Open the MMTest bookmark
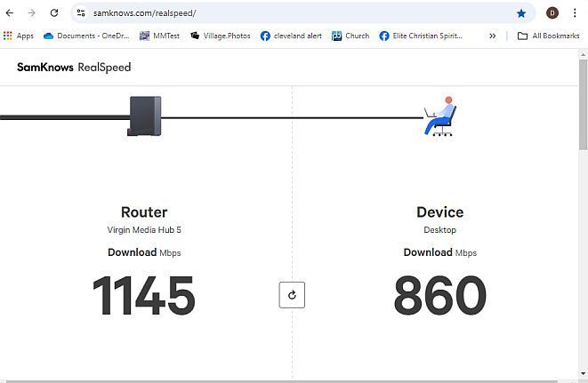Image resolution: width=588 pixels, height=383 pixels. tap(159, 36)
